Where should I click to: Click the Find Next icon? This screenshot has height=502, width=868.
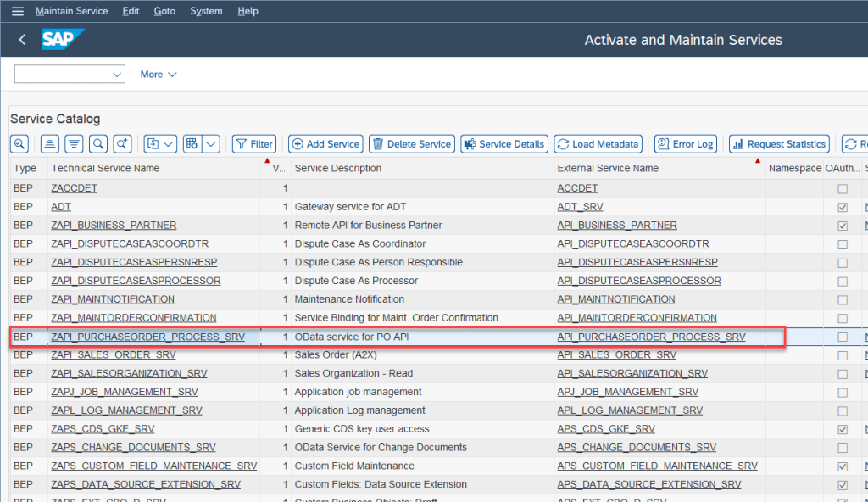(x=123, y=144)
